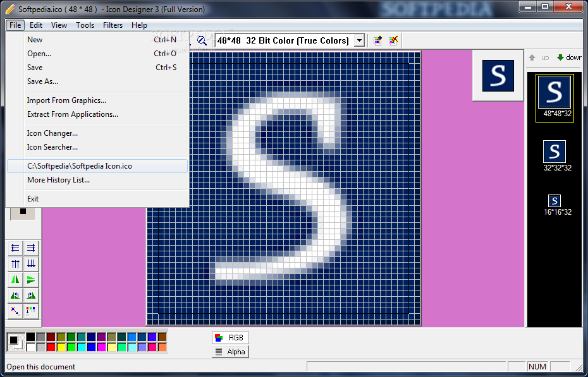Pick the bright red color swatch
Image resolution: width=588 pixels, height=377 pixels.
click(x=51, y=347)
